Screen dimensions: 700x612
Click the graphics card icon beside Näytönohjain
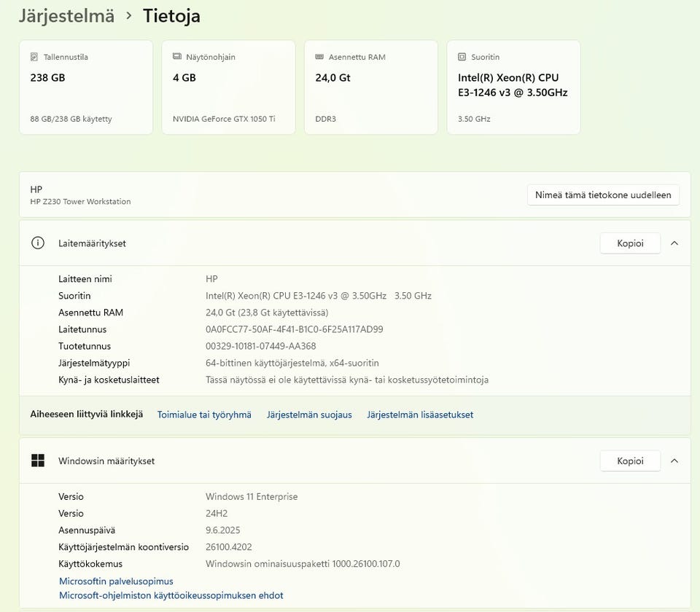pos(176,56)
